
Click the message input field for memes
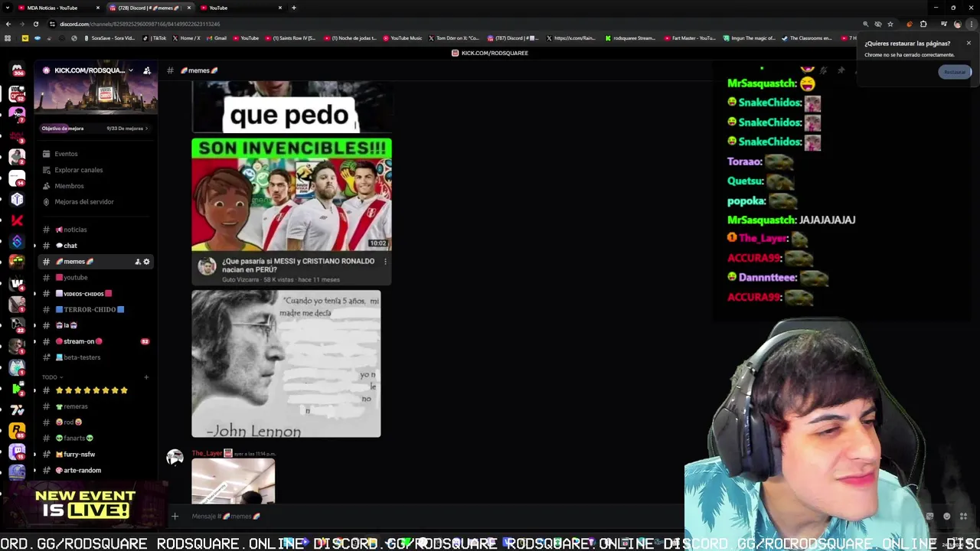tap(429, 517)
